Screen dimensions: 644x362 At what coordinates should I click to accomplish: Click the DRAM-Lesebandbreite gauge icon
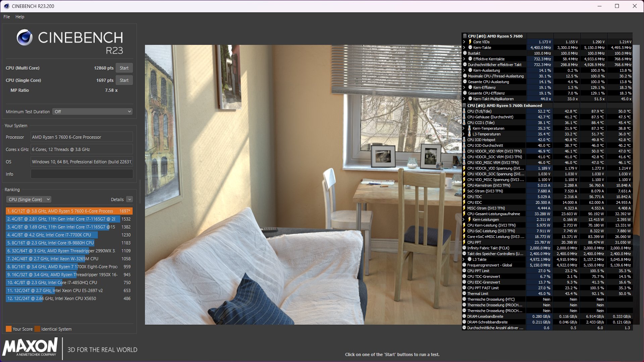(464, 316)
